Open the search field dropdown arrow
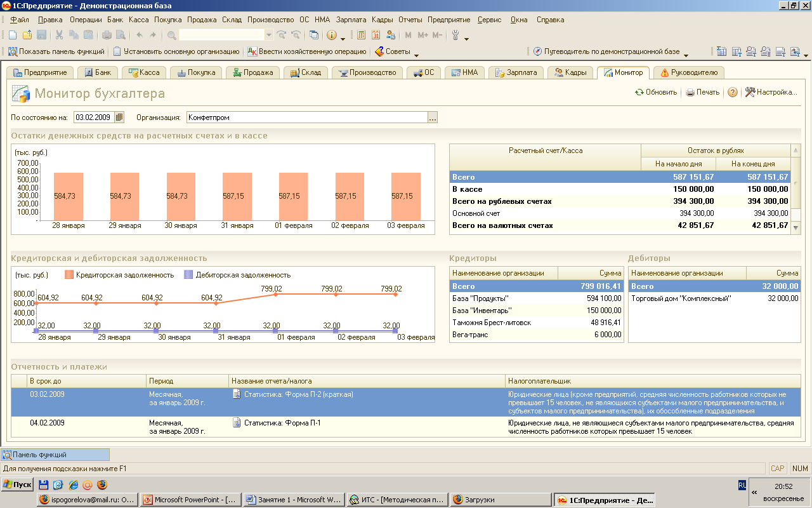The height and width of the screenshot is (508, 812). pyautogui.click(x=269, y=35)
